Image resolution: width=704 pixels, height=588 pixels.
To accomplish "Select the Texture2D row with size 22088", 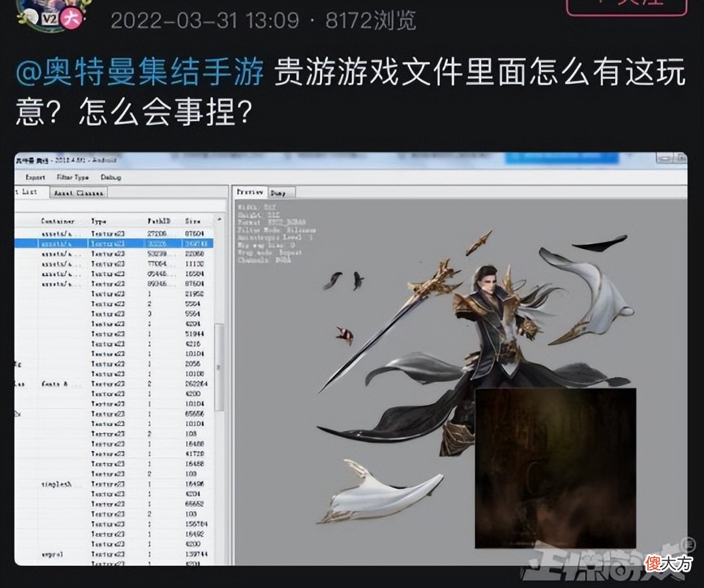I will point(114,254).
